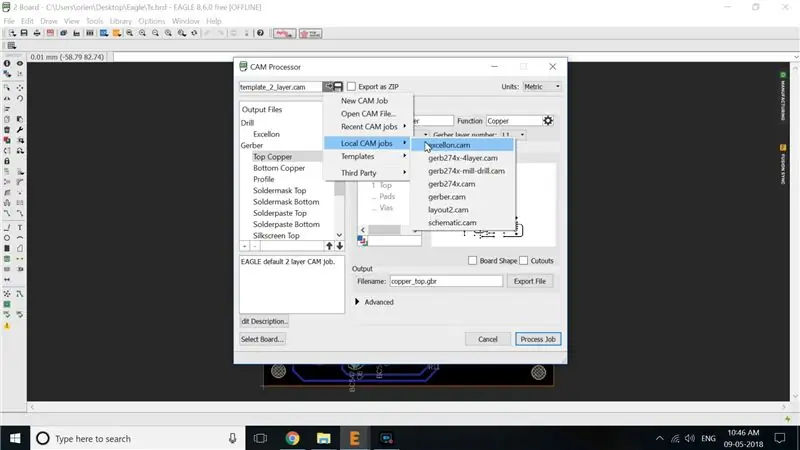
Task: Select layout2.cam from submenu
Action: [x=463, y=210]
